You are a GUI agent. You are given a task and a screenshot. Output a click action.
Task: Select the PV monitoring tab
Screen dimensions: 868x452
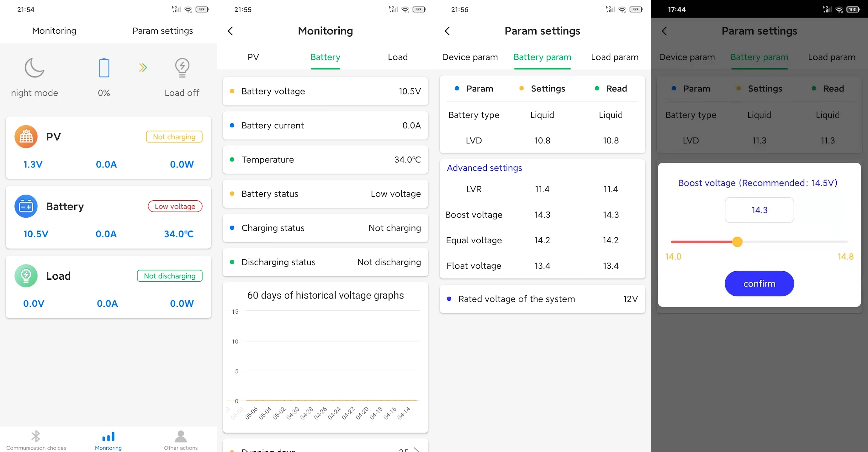[x=253, y=57]
